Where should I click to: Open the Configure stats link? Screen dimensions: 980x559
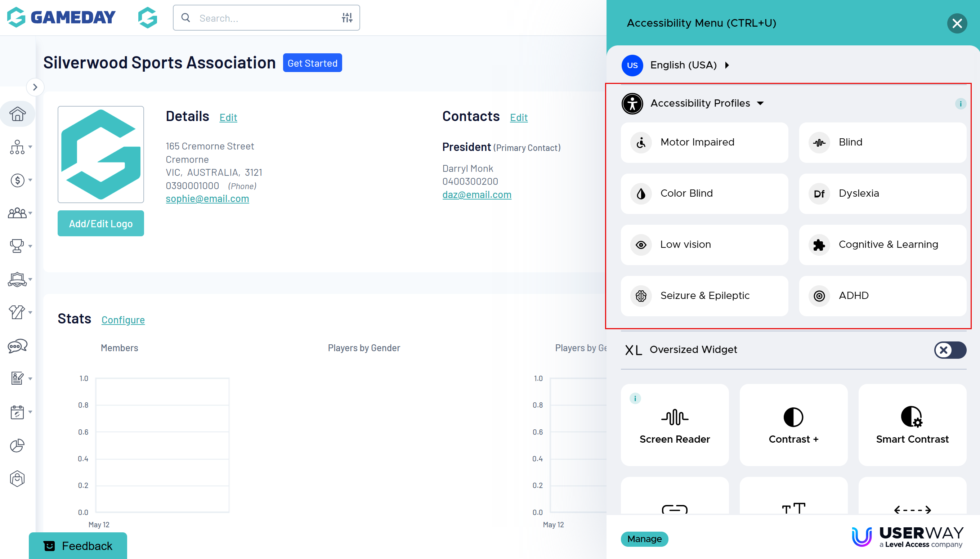[x=123, y=319]
